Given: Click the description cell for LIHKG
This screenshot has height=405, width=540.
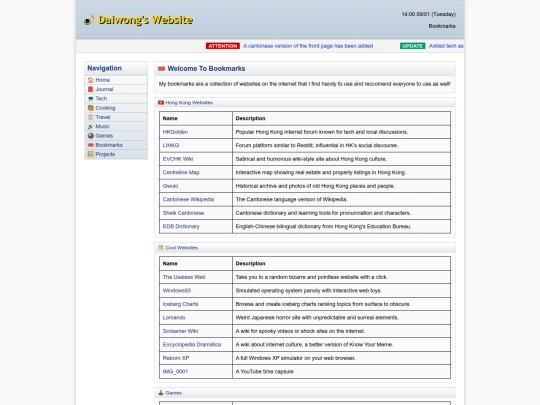Looking at the screenshot, I should click(341, 145).
